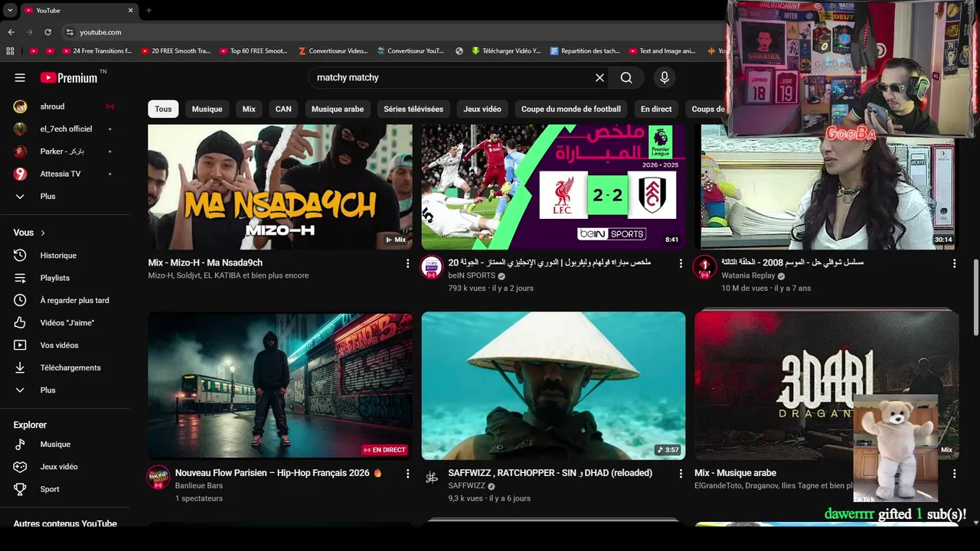This screenshot has height=551, width=980.
Task: Open the Vous section chevron
Action: 43,233
